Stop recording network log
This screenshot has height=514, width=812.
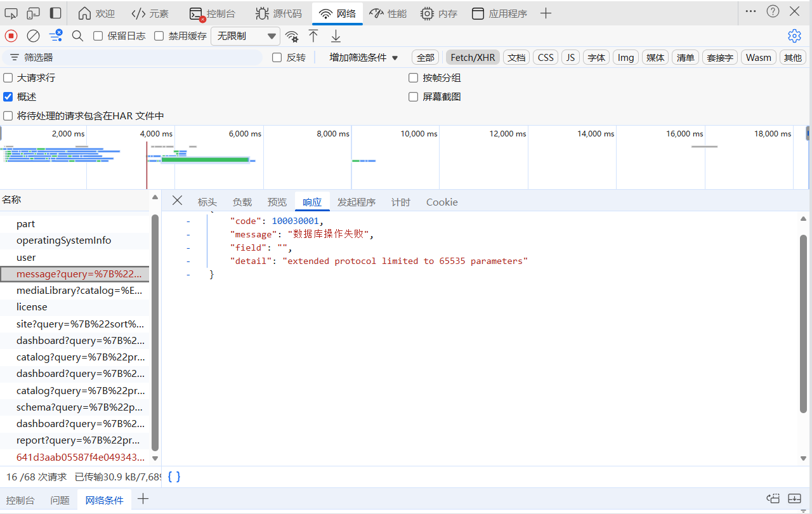10,36
